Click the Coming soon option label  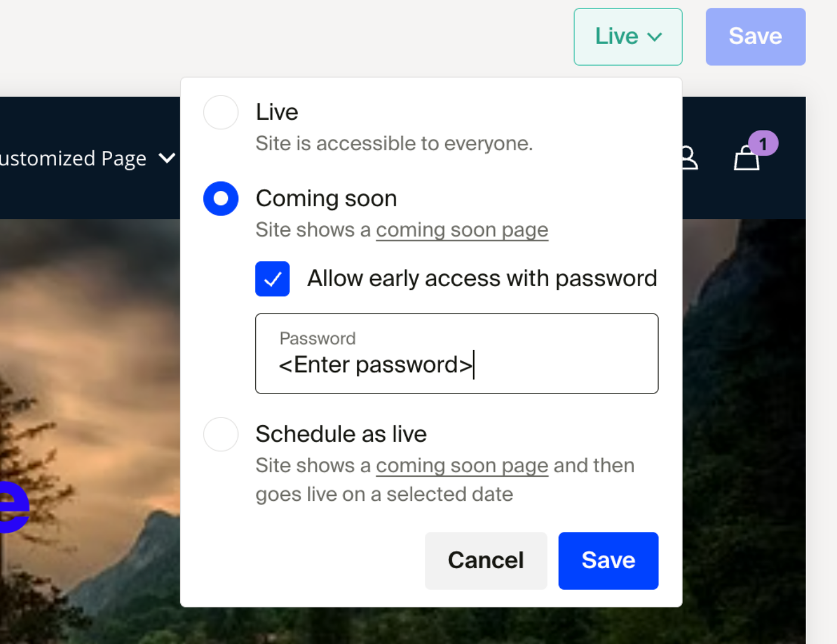pyautogui.click(x=326, y=199)
